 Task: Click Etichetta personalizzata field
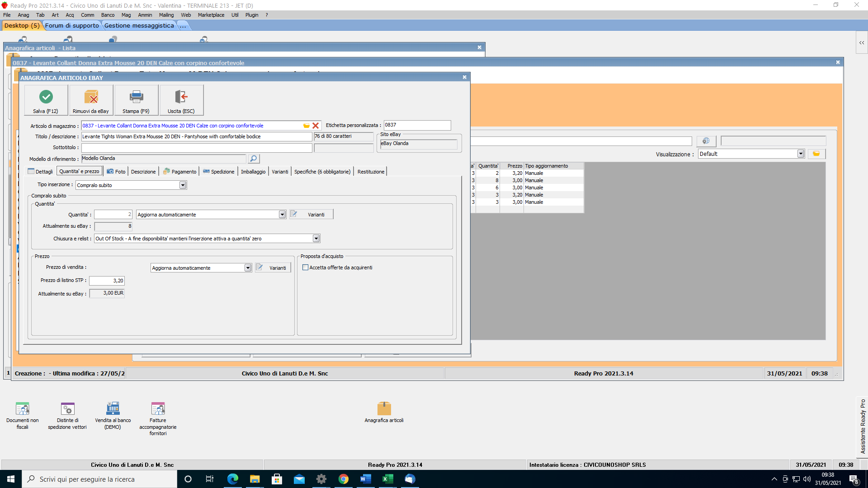point(417,125)
